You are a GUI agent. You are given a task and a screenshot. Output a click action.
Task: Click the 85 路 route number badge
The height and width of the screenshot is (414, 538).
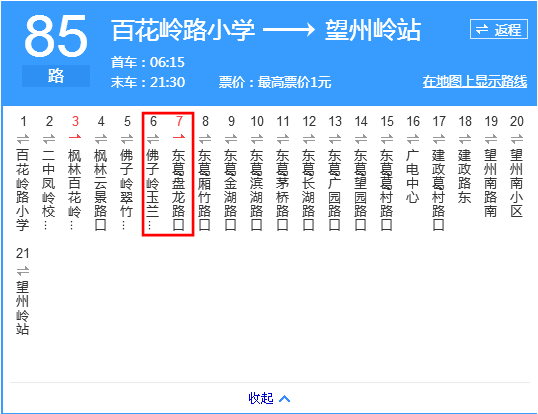56,51
